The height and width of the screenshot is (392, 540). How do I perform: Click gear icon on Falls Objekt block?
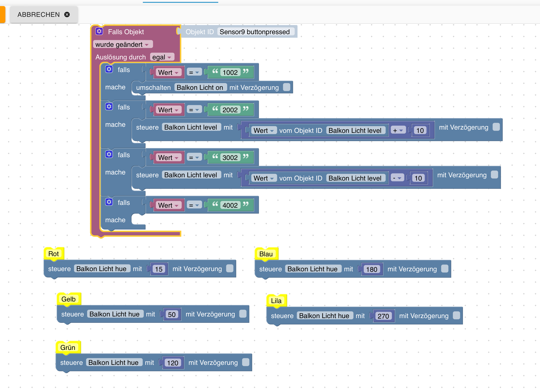pos(99,31)
